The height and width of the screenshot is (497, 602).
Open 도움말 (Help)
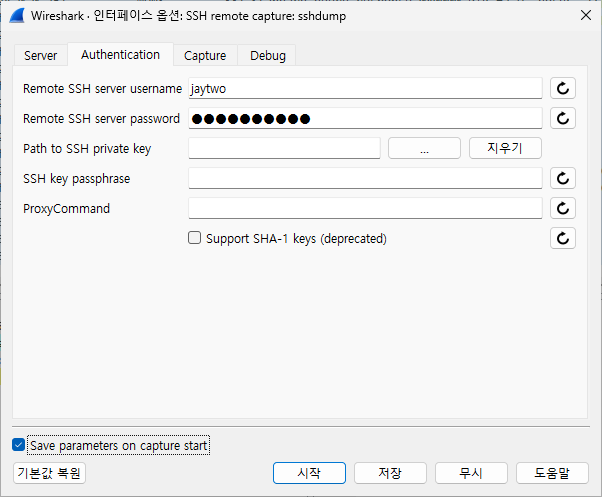coord(552,473)
